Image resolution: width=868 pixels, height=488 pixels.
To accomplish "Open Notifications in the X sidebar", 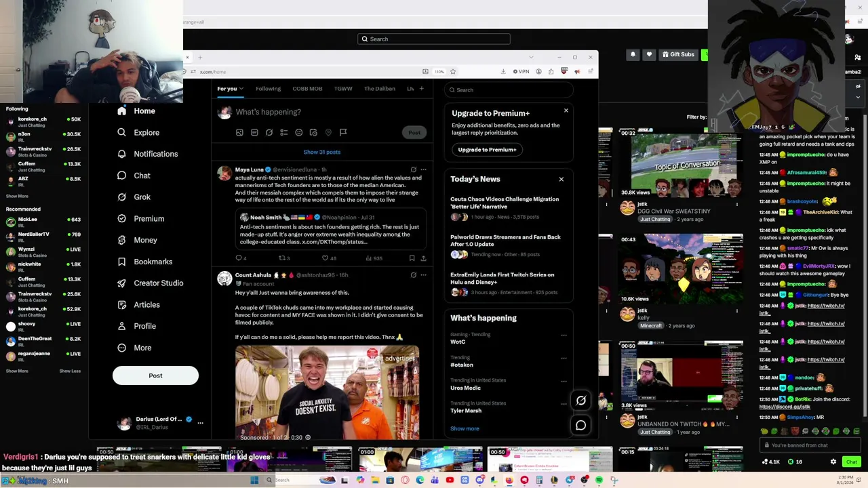I will tap(147, 154).
